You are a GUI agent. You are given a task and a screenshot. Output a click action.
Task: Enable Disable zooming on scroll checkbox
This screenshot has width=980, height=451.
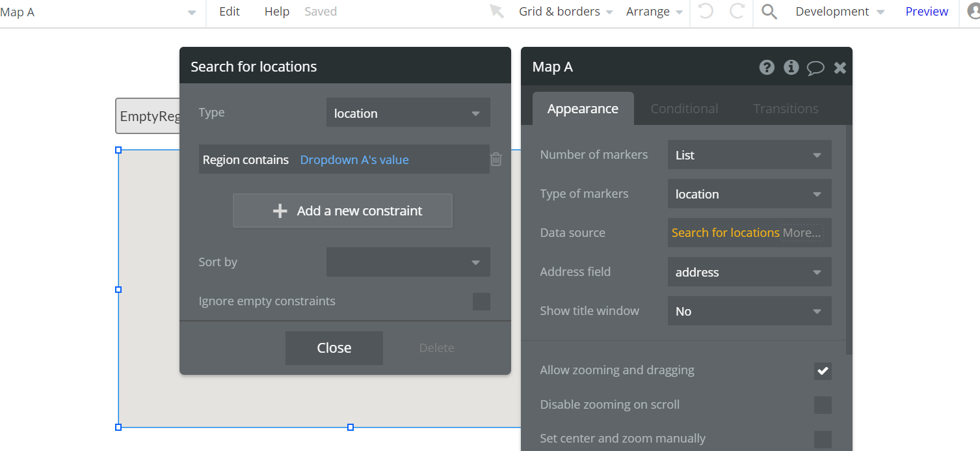[x=823, y=405]
